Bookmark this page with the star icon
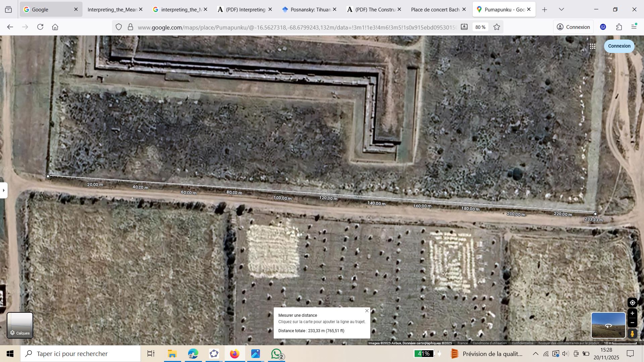 coord(497,27)
